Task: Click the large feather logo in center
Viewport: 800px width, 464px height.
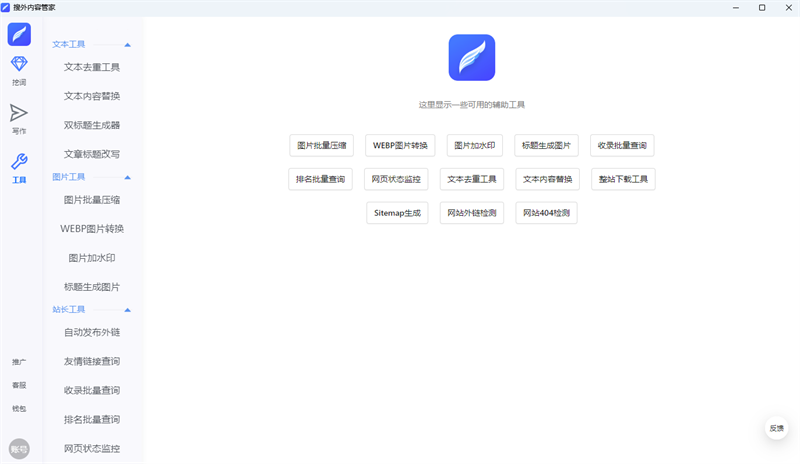Action: [471, 57]
